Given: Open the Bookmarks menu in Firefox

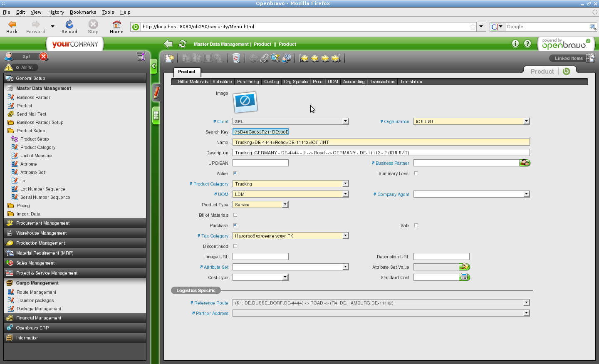Looking at the screenshot, I should (x=83, y=12).
